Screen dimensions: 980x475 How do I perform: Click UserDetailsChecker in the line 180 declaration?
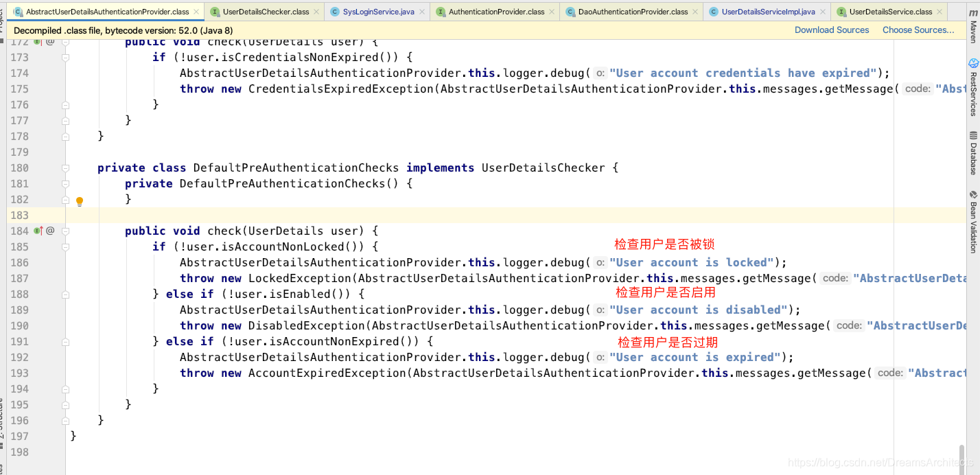(544, 167)
